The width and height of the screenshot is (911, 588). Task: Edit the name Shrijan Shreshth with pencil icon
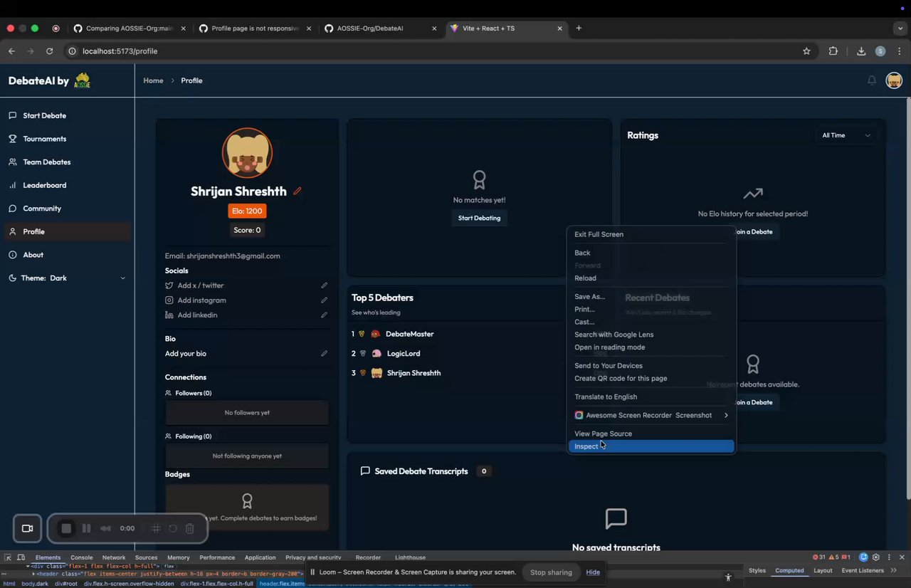coord(297,191)
